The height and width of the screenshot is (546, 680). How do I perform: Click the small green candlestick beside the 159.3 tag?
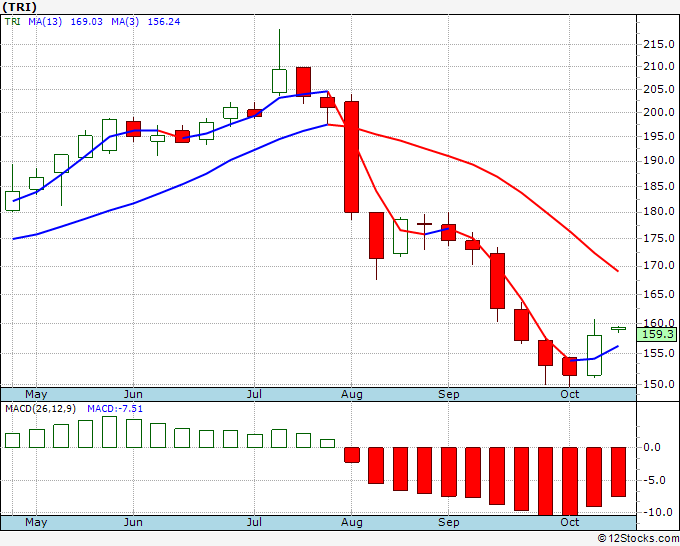[618, 329]
